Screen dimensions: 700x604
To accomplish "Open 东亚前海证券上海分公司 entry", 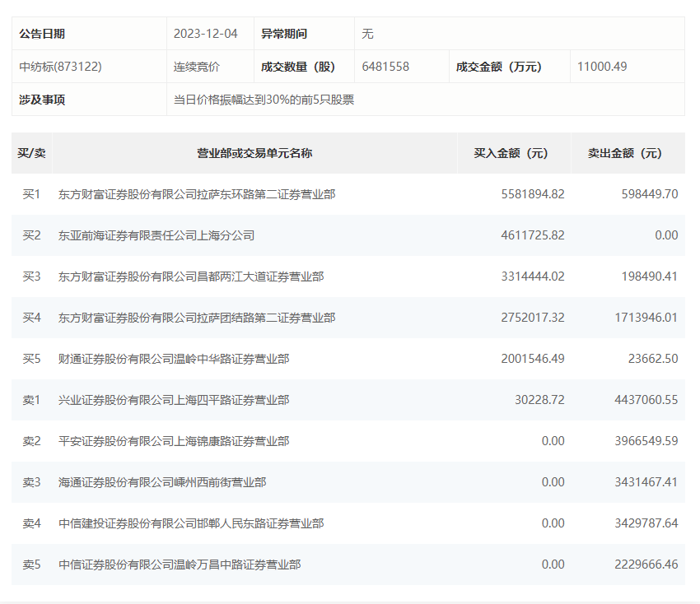I will point(156,235).
